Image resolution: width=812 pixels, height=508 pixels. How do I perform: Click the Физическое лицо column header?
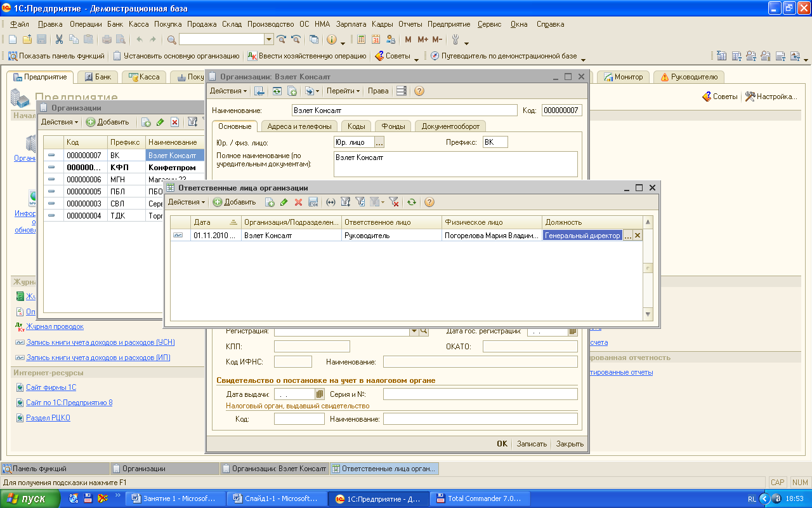pos(492,222)
